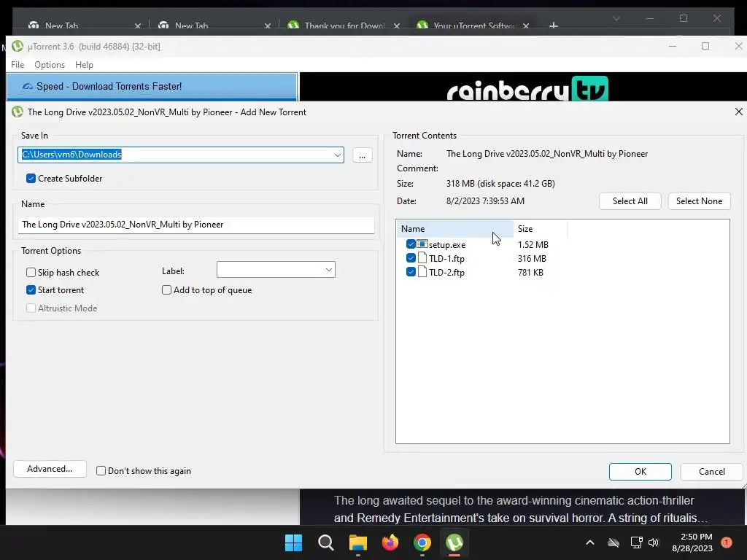Cancel the Add New Torrent dialog

click(712, 472)
